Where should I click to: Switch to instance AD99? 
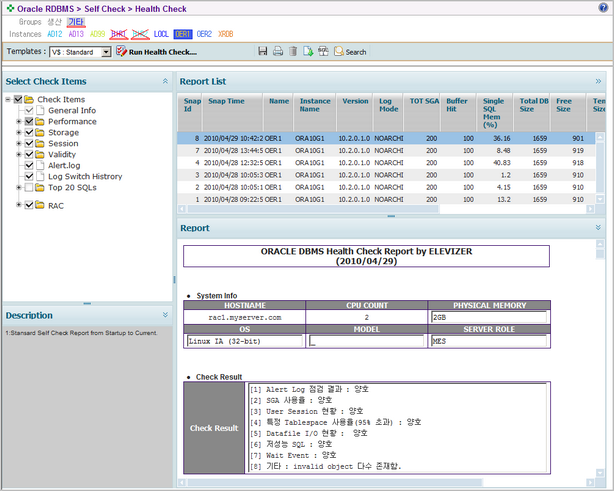click(97, 34)
